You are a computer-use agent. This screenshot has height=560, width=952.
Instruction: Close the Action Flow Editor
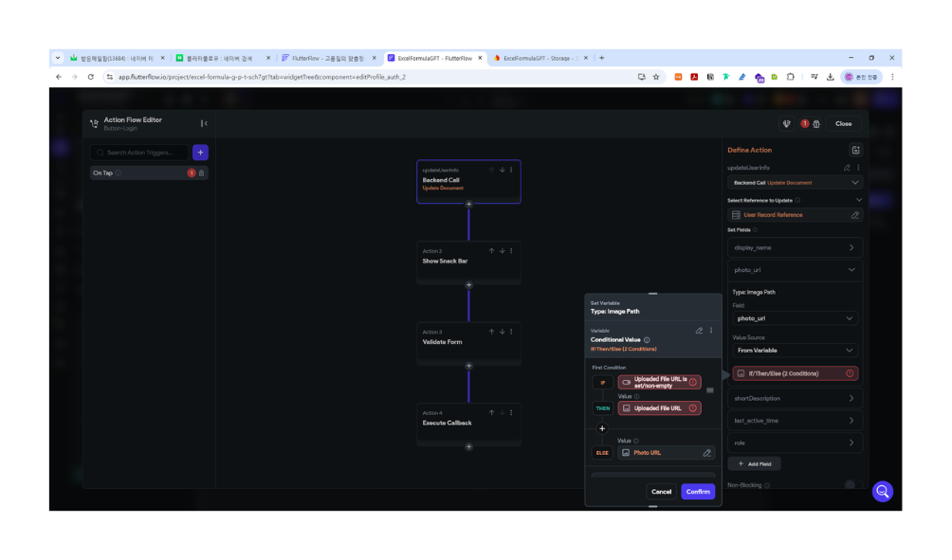843,124
